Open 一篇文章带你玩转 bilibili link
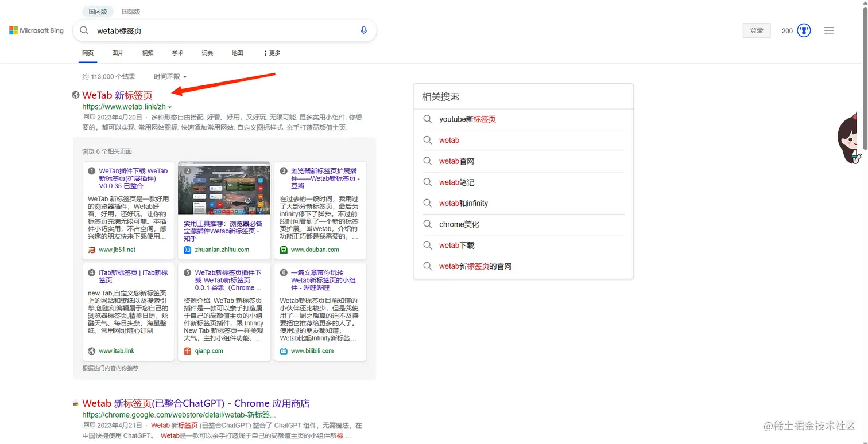Viewport: 868px width, 444px height. 324,280
